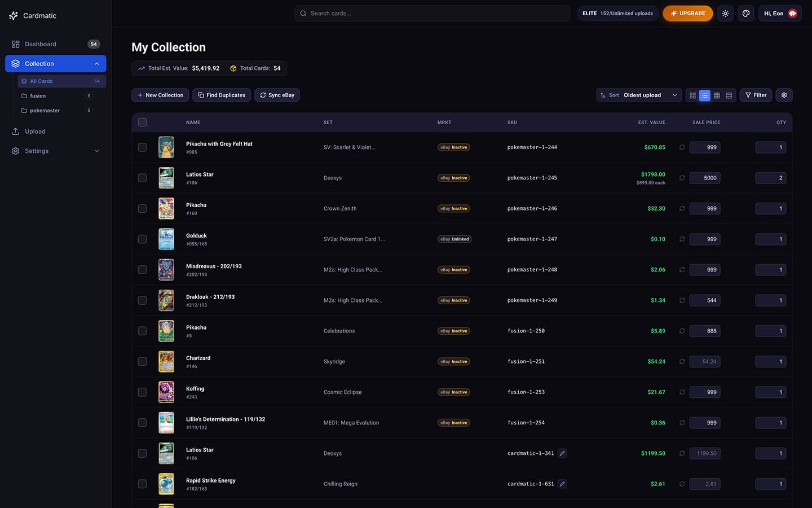Open the Filter options
This screenshot has width=812, height=508.
pyautogui.click(x=756, y=95)
